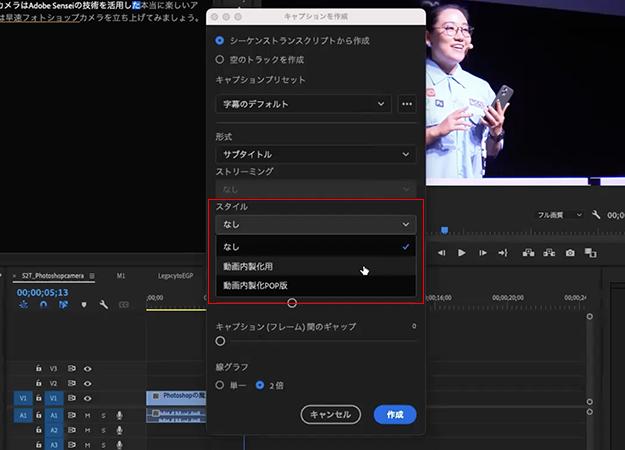This screenshot has height=450, width=625.
Task: Select 動画内製化POP版 style option
Action: [x=316, y=285]
